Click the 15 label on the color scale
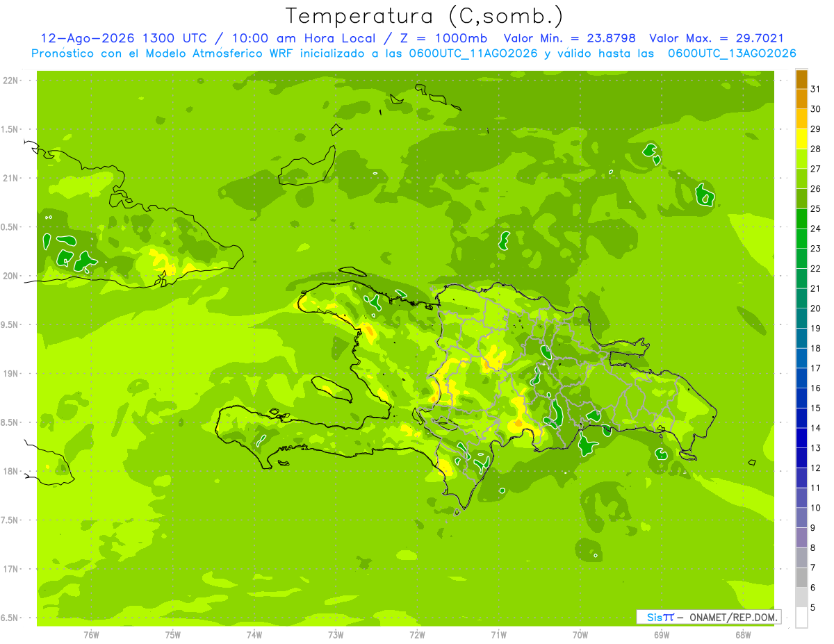 [815, 408]
